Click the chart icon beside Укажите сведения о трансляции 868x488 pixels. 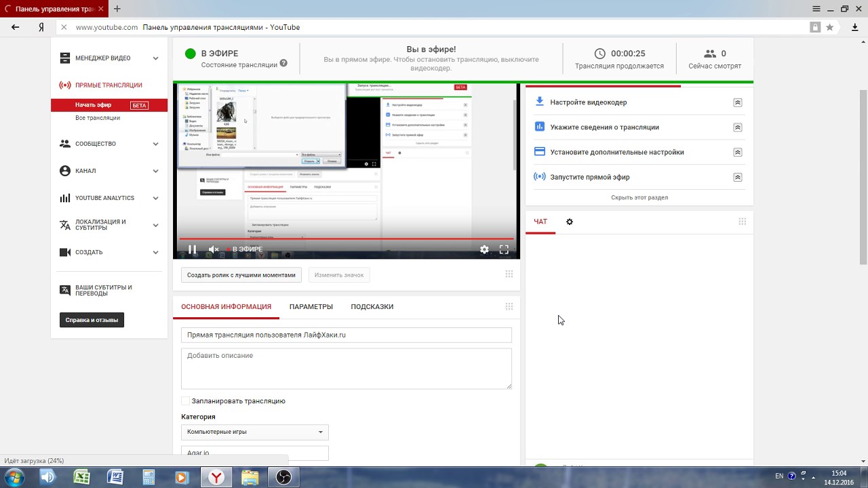[x=540, y=127]
